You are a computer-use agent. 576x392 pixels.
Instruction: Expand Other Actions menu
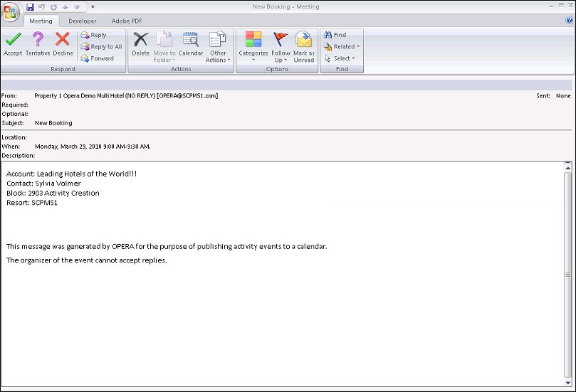tap(218, 47)
